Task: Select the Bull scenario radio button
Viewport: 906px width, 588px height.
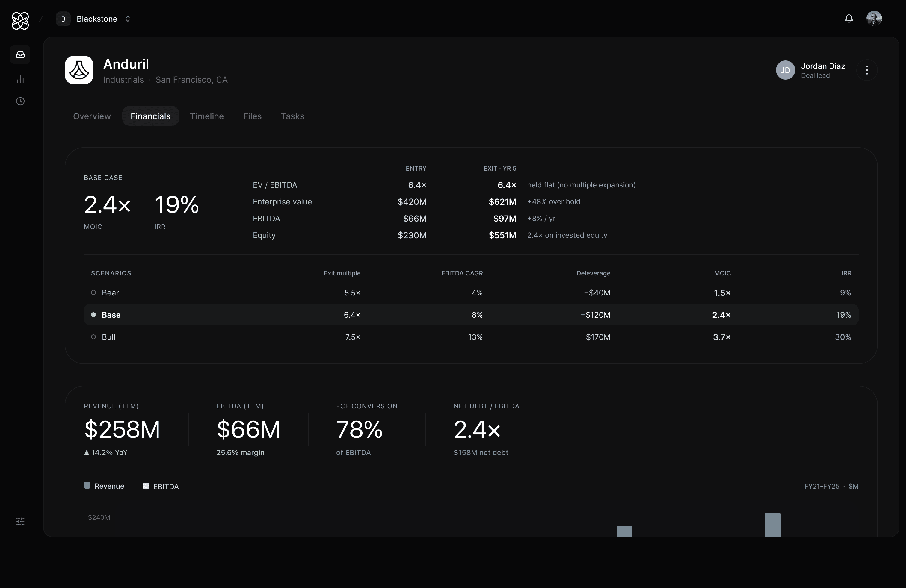Action: 93,337
